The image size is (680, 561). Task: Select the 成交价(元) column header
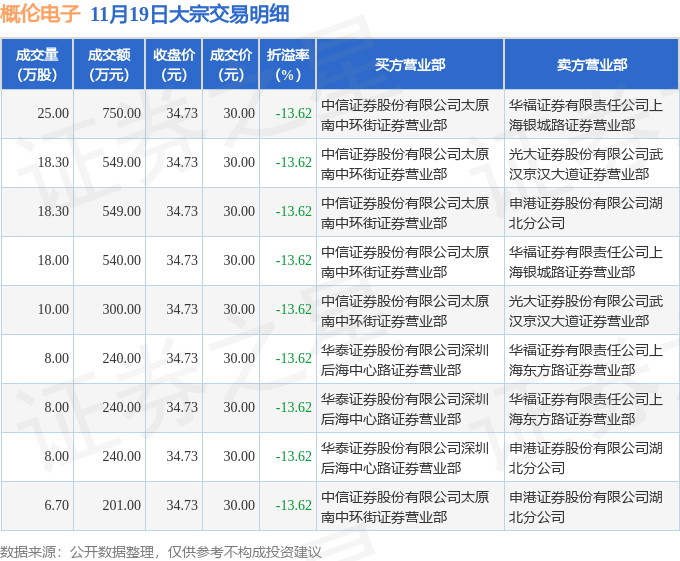(x=231, y=65)
